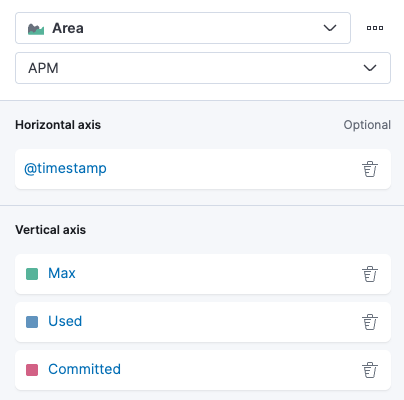Click the area chart icon in the type selector
This screenshot has width=404, height=400.
click(36, 29)
